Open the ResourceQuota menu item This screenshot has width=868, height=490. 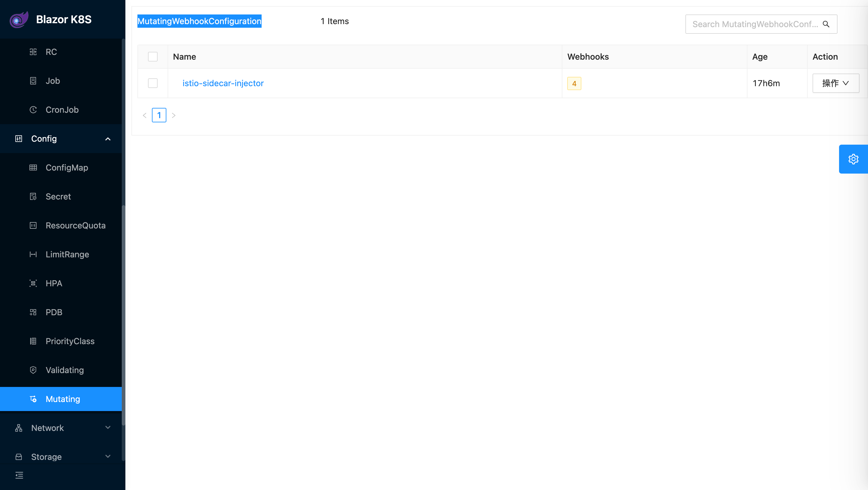tap(75, 225)
